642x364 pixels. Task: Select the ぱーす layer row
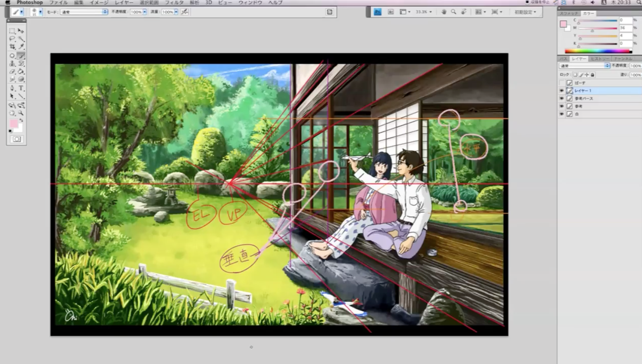pos(600,83)
